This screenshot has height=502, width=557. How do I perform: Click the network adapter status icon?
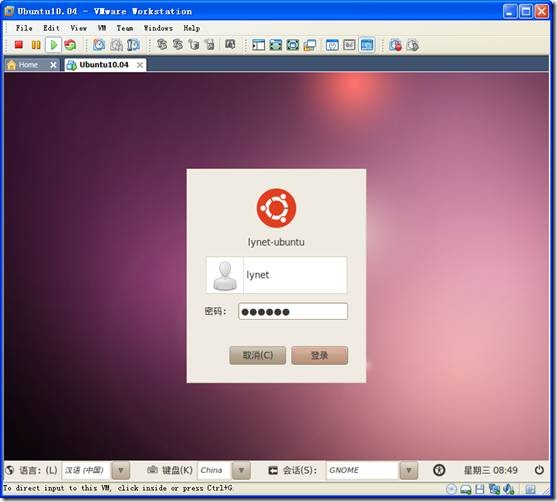[x=494, y=489]
